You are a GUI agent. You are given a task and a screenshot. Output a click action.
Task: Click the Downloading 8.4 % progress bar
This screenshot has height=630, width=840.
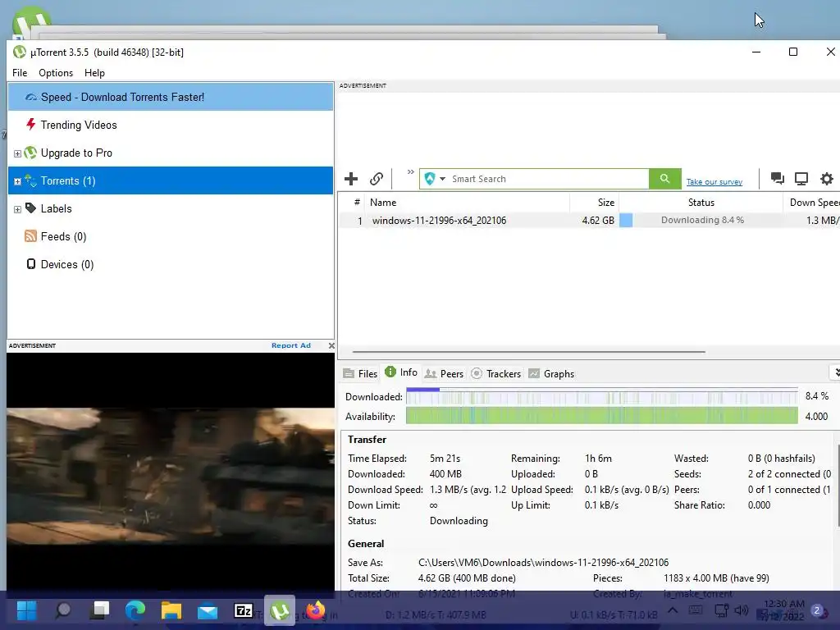click(701, 220)
